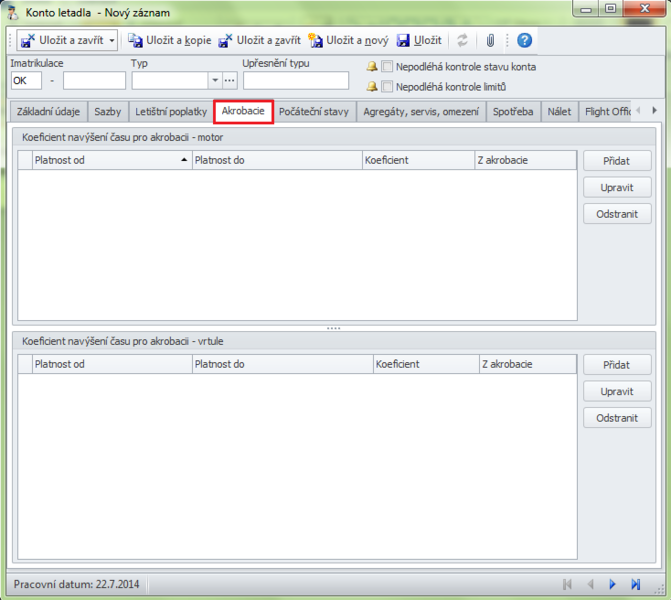Screen dimensions: 671x600
Task: Click 'Odstranit' in the vrtule section
Action: (617, 418)
